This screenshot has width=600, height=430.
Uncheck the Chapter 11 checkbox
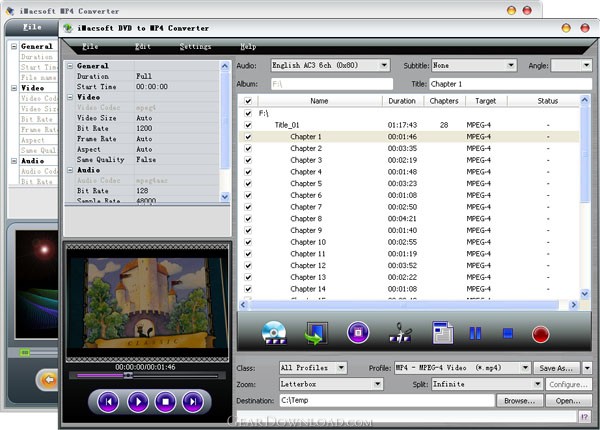pos(248,254)
